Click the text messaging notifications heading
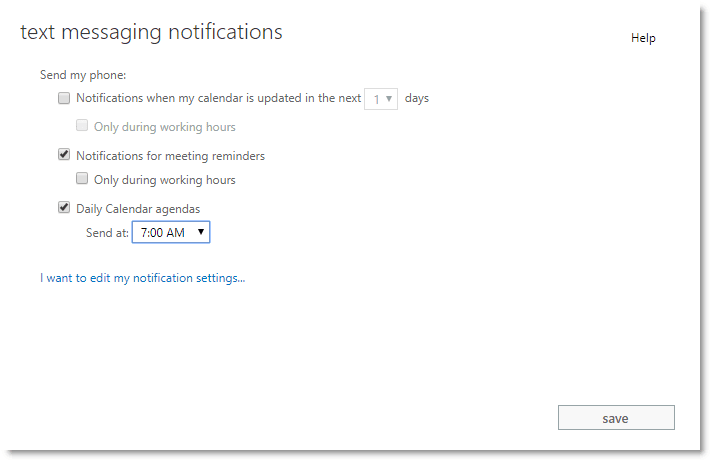Screen dimensions: 710x460 (151, 33)
